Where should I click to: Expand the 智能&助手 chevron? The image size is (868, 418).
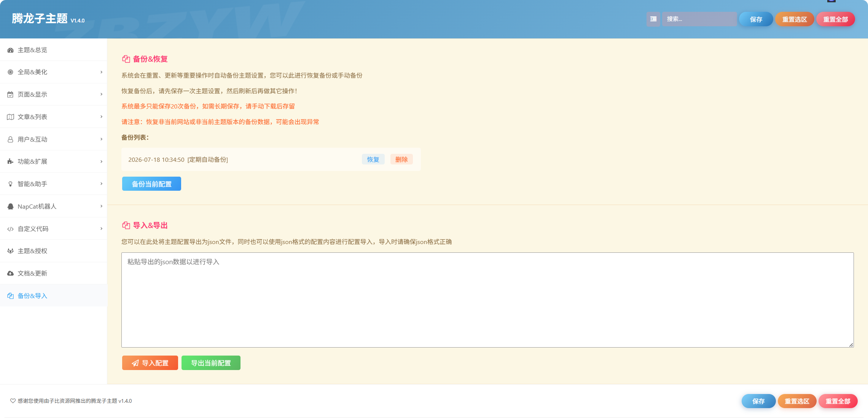pyautogui.click(x=101, y=183)
